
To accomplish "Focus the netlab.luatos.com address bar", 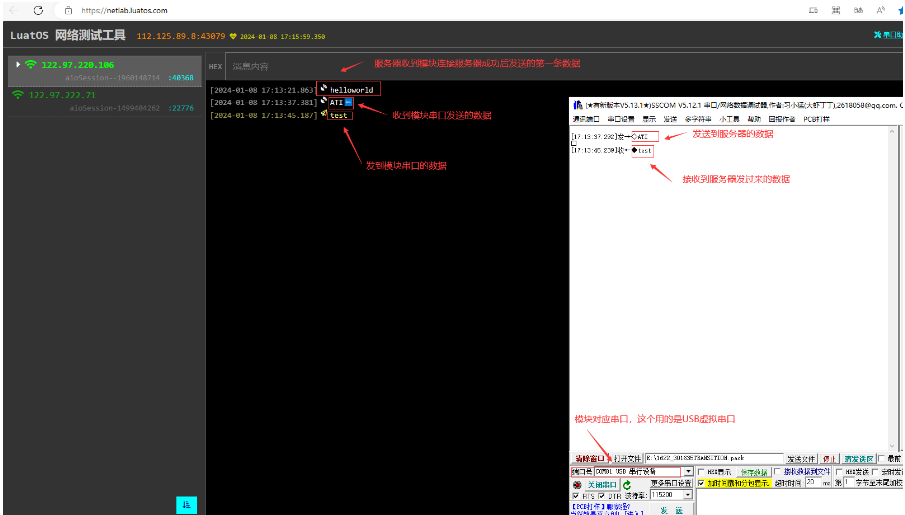I will (x=124, y=10).
